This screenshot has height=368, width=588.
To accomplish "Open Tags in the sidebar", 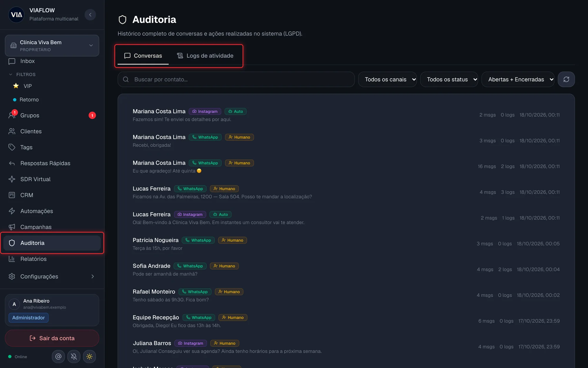I will coord(52,147).
